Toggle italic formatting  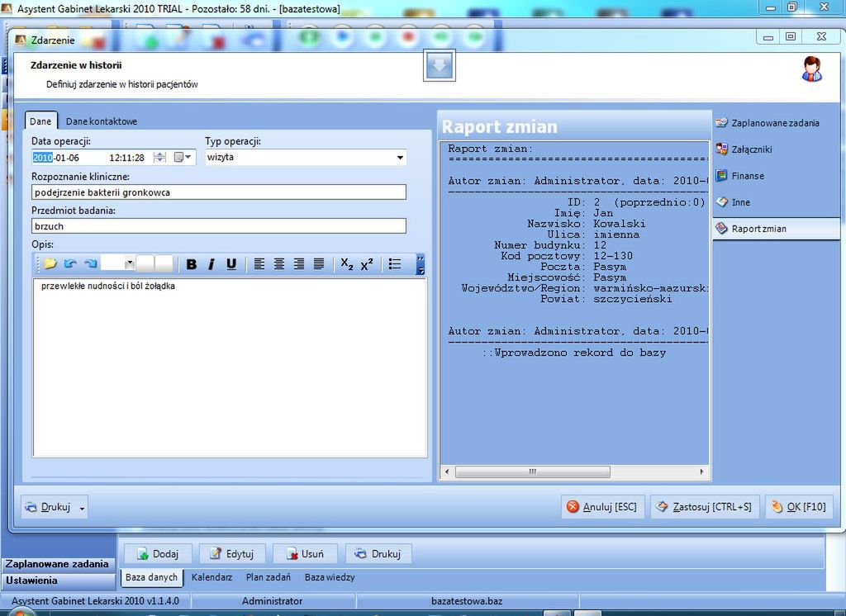pos(211,263)
